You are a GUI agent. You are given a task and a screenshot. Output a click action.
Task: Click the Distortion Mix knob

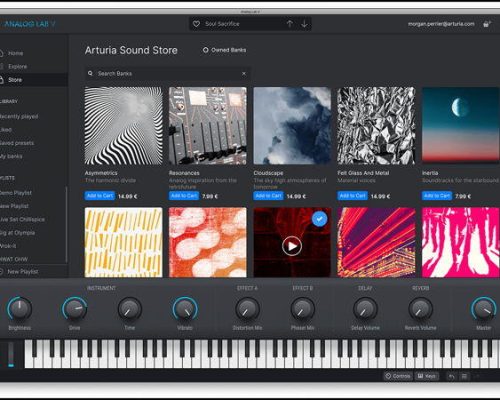247,309
